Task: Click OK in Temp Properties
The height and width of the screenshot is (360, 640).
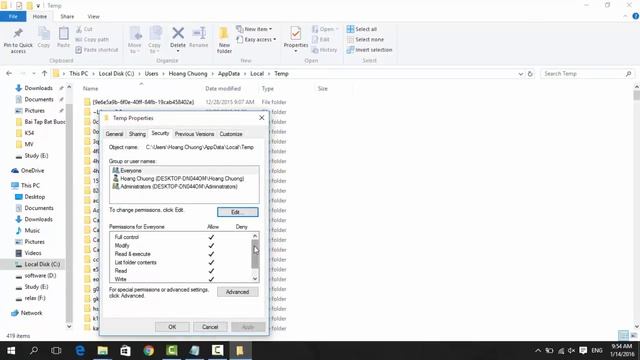Action: pyautogui.click(x=172, y=327)
